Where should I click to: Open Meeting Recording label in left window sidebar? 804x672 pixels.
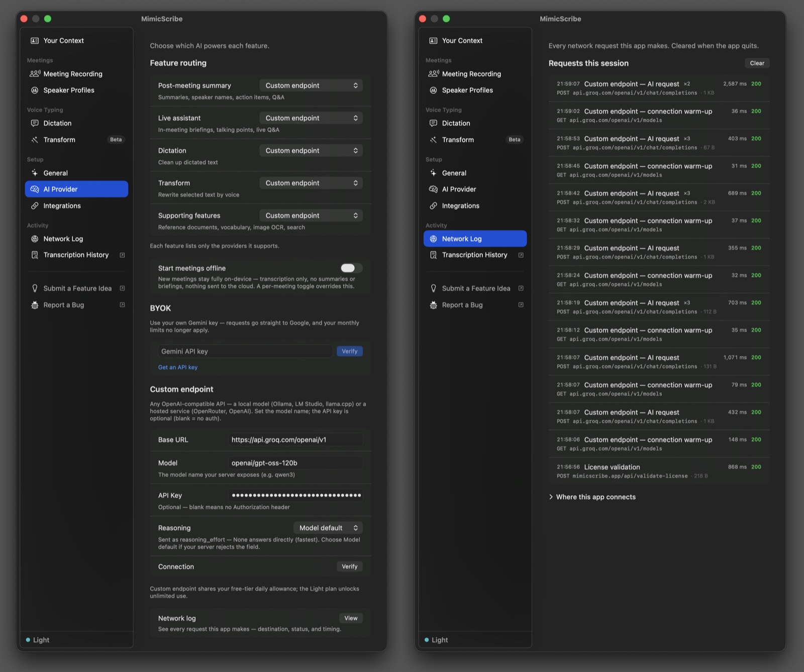73,74
